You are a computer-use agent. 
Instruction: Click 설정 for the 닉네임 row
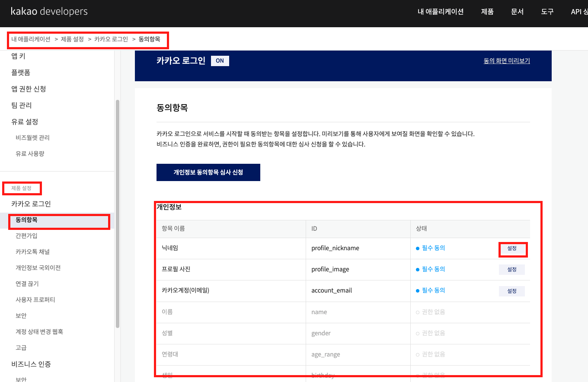(512, 248)
